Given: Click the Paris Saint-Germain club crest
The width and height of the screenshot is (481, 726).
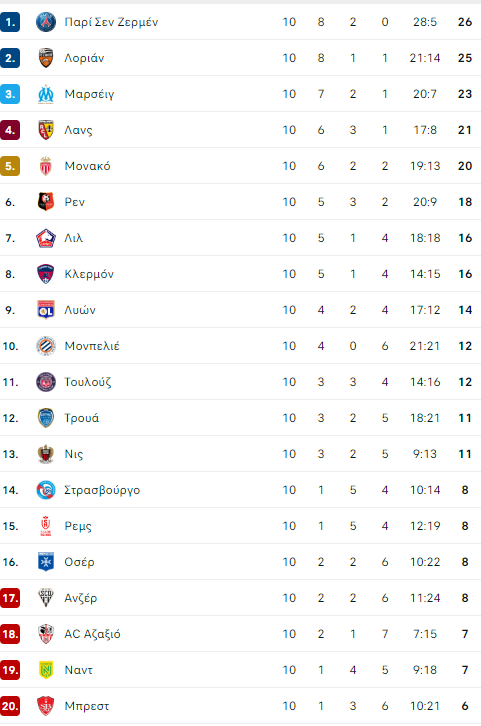Looking at the screenshot, I should click(46, 22).
